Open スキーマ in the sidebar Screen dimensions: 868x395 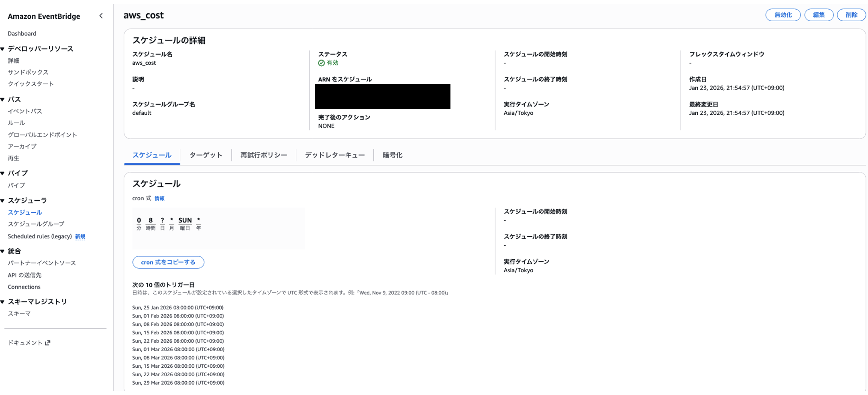pos(19,314)
